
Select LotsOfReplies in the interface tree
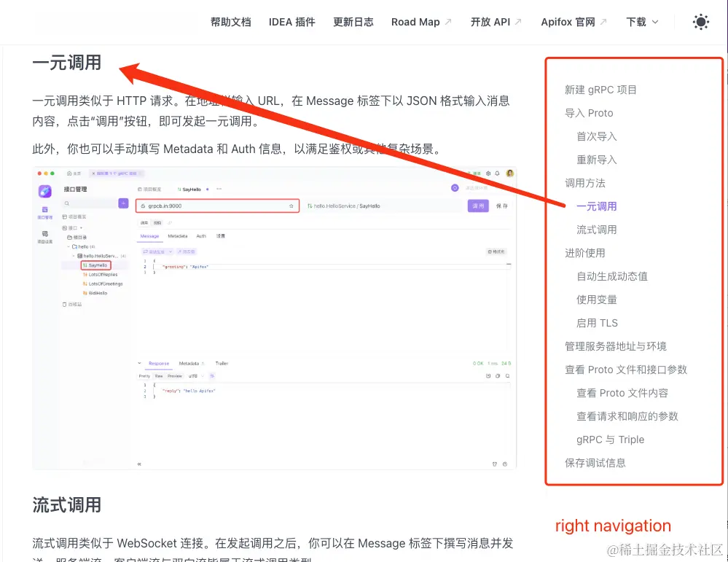[x=101, y=275]
